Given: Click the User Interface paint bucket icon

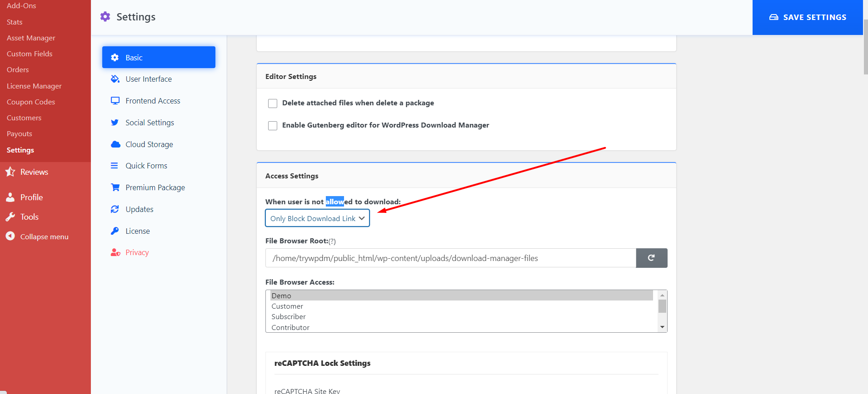Looking at the screenshot, I should [x=115, y=79].
